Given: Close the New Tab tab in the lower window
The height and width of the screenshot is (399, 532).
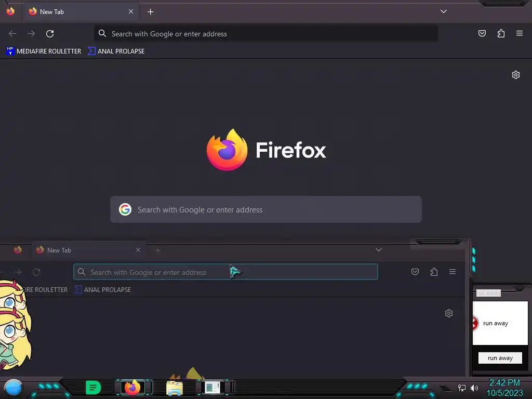Looking at the screenshot, I should (x=138, y=250).
